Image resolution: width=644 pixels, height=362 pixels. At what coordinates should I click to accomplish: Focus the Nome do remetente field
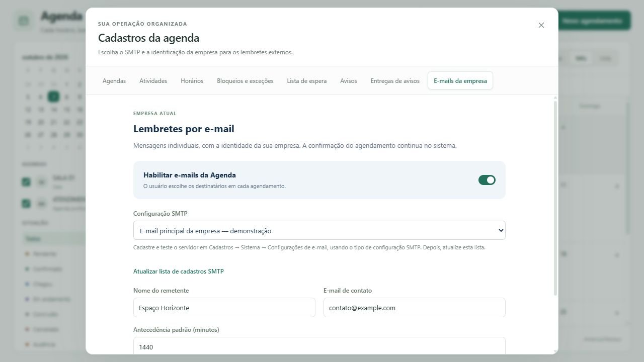pyautogui.click(x=224, y=308)
